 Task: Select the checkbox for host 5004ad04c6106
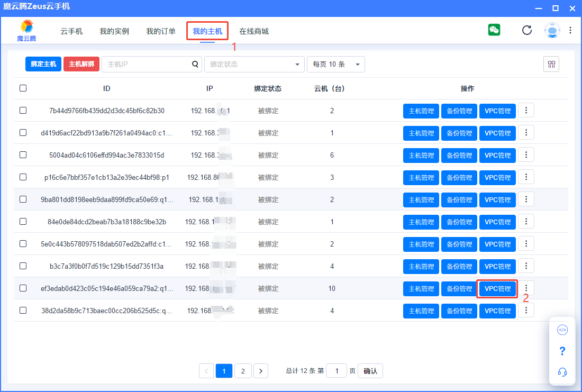point(23,155)
